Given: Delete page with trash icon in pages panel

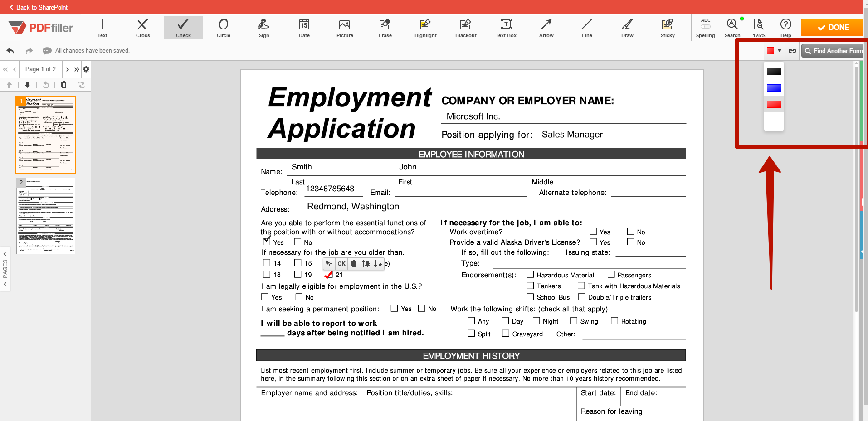Looking at the screenshot, I should pyautogui.click(x=63, y=85).
